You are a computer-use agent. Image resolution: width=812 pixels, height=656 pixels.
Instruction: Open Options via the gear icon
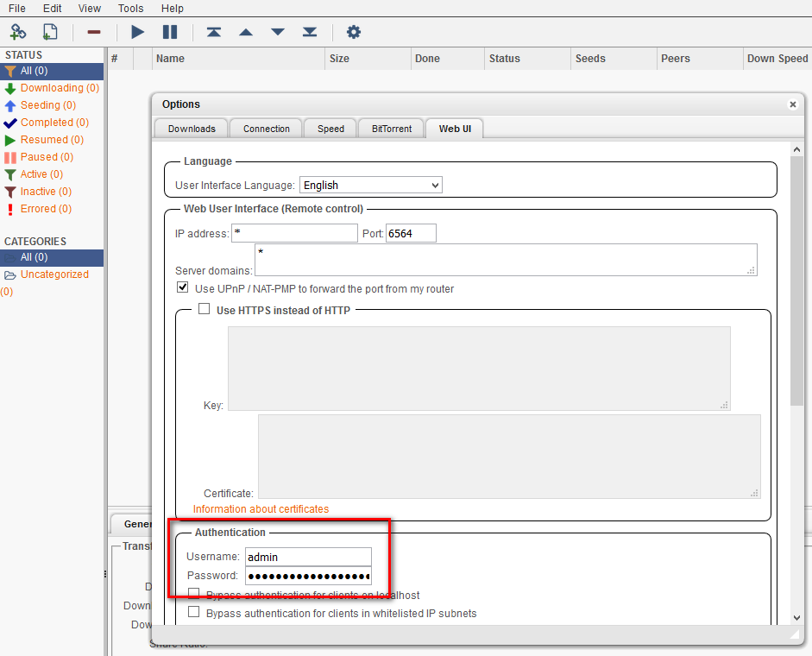[354, 32]
